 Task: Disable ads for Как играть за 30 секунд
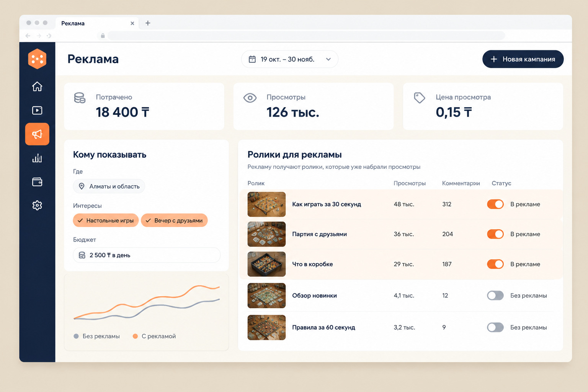pos(495,204)
